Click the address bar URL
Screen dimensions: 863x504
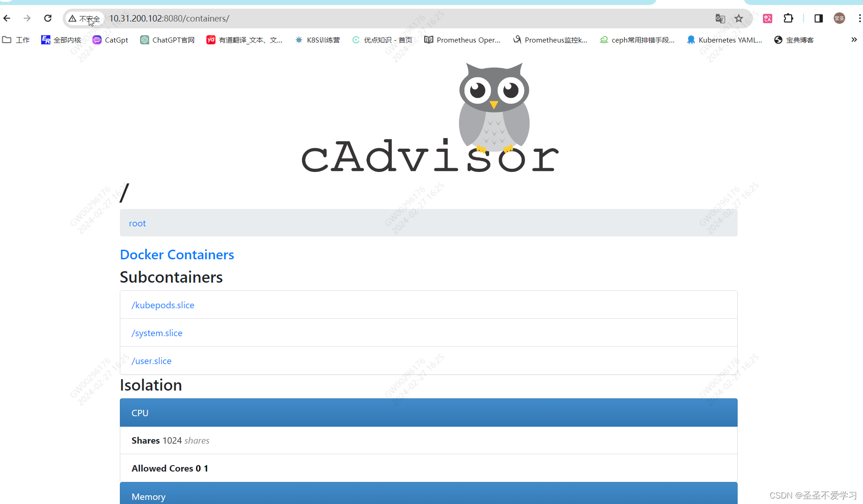coord(169,19)
